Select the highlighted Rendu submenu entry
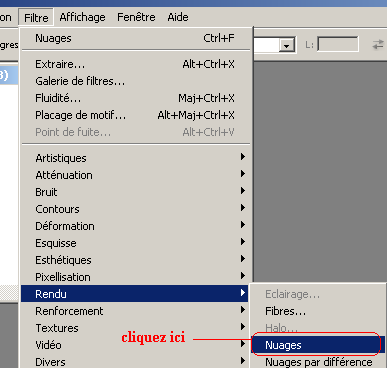The width and height of the screenshot is (387, 368). (x=135, y=294)
